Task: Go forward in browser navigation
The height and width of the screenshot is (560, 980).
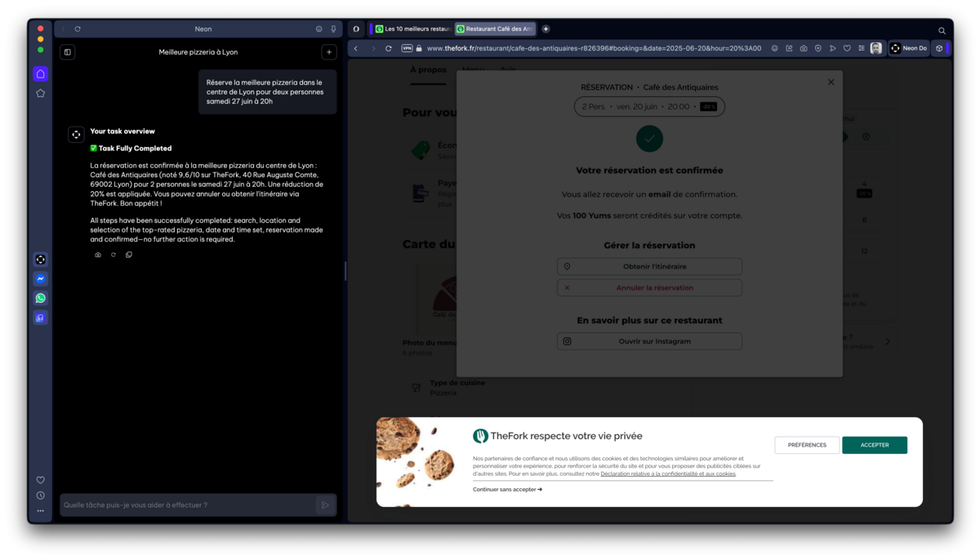Action: pyautogui.click(x=373, y=48)
